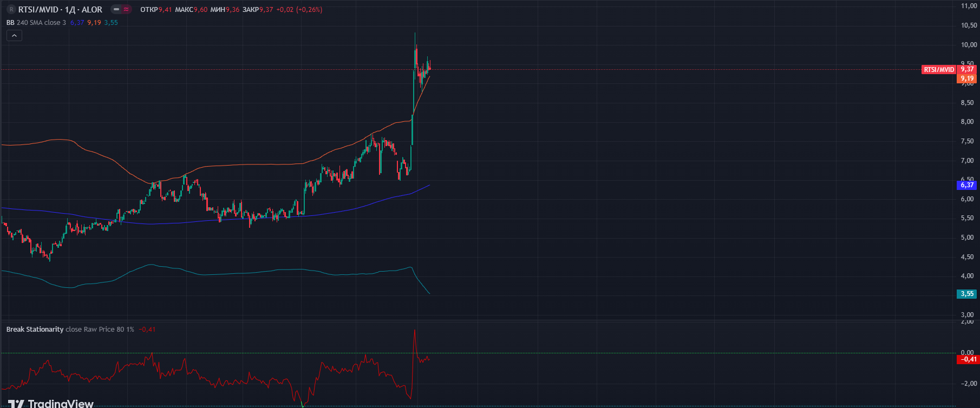This screenshot has width=980, height=408.
Task: Click the ЗАКР 9,37 close value
Action: click(x=258, y=10)
